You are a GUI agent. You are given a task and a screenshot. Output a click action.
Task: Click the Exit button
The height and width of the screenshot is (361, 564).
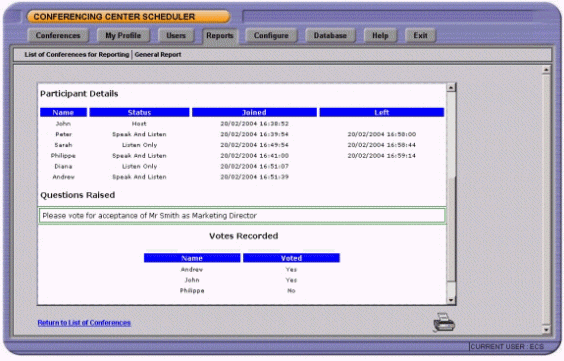[420, 36]
